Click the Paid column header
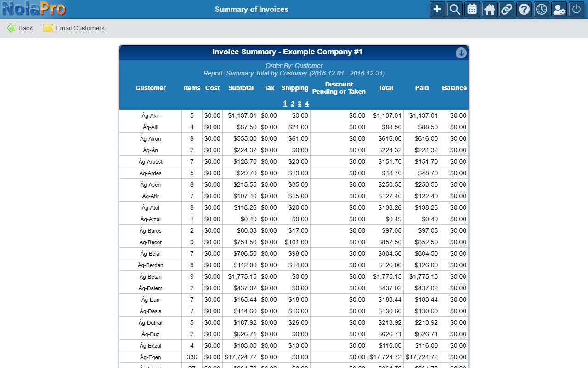588x368 pixels. click(422, 88)
